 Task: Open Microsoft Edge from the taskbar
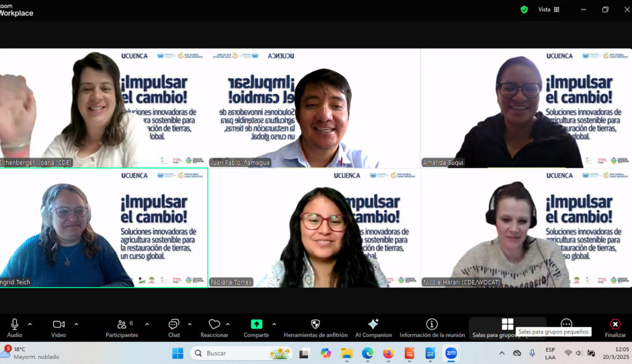(x=367, y=354)
